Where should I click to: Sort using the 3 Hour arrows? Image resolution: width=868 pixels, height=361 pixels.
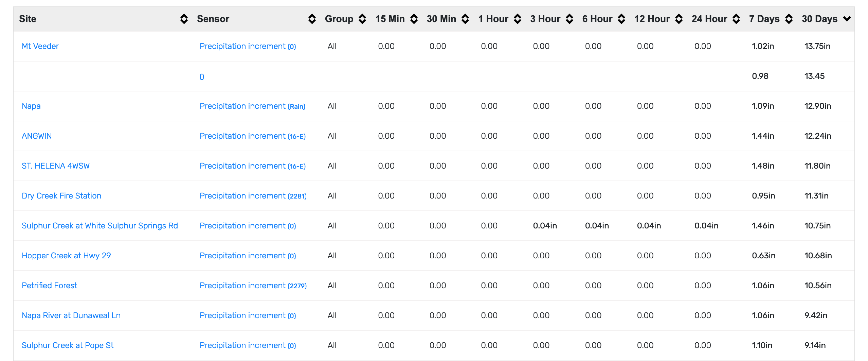point(569,19)
